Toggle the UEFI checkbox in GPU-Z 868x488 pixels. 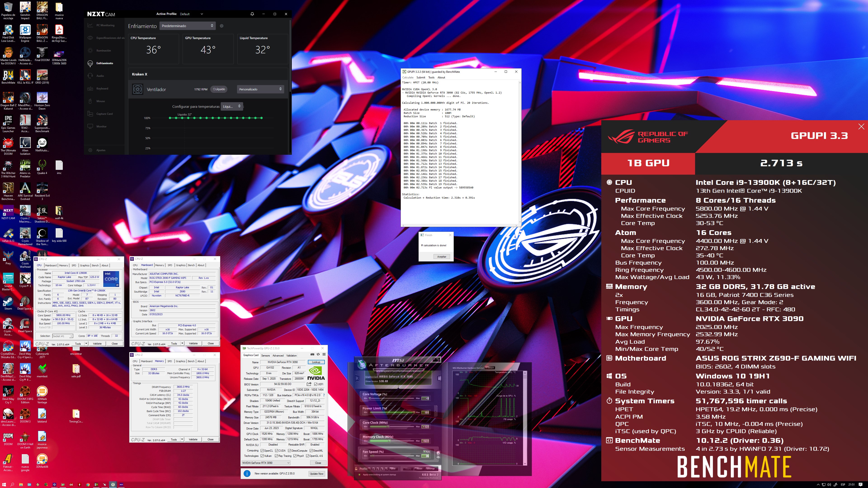tap(316, 384)
